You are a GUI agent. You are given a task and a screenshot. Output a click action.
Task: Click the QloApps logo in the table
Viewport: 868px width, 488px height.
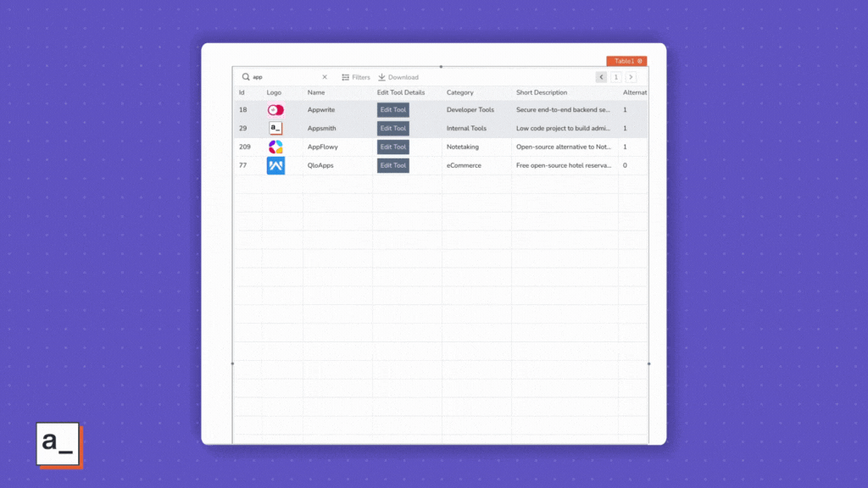(x=275, y=166)
